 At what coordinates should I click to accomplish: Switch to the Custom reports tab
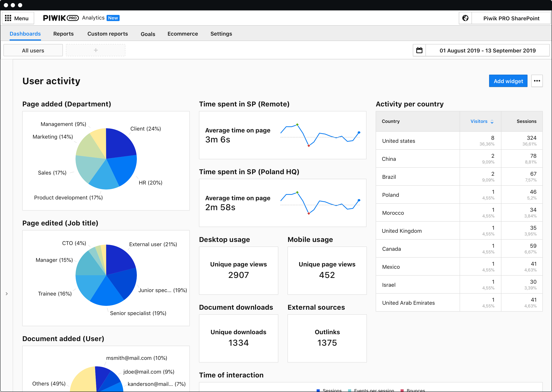point(108,34)
